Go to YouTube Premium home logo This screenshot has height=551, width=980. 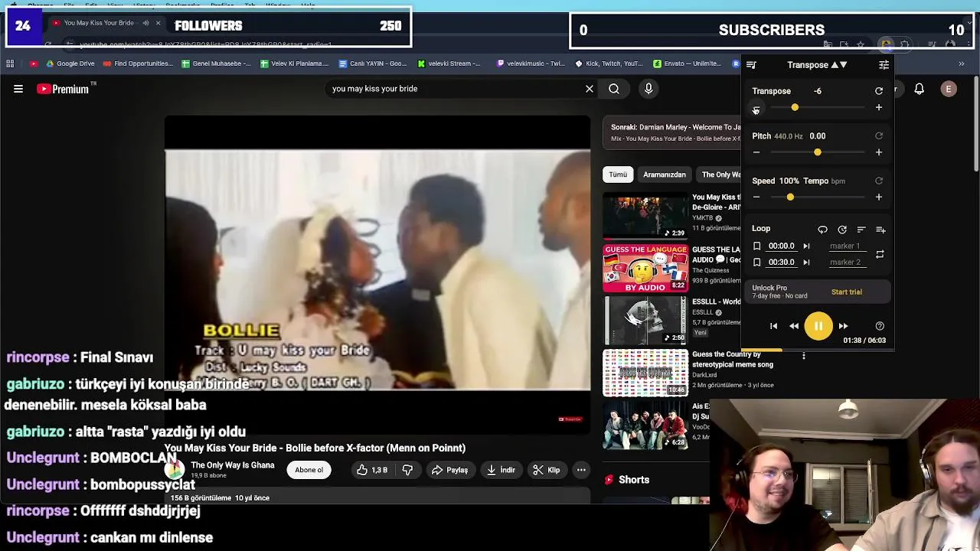click(63, 89)
